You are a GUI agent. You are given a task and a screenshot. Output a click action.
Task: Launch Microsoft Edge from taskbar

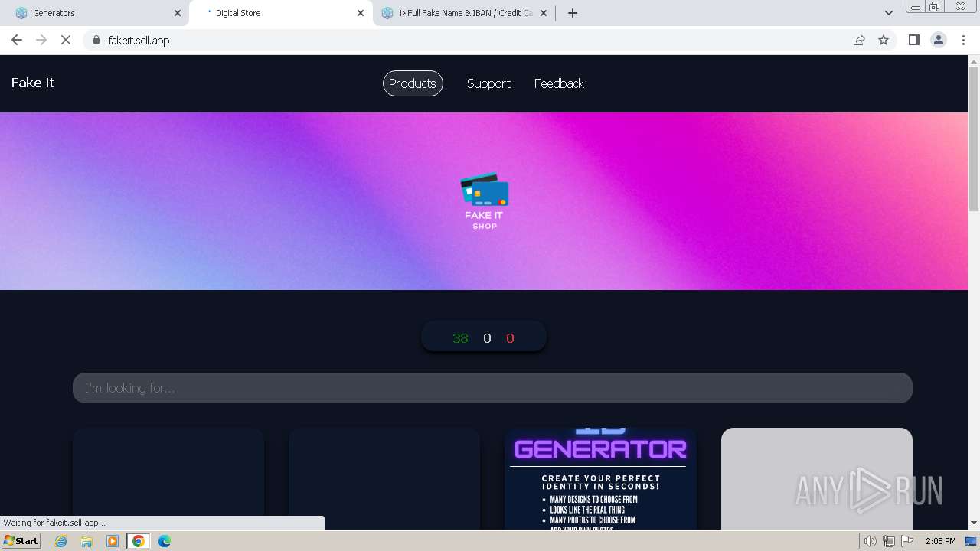click(x=165, y=541)
